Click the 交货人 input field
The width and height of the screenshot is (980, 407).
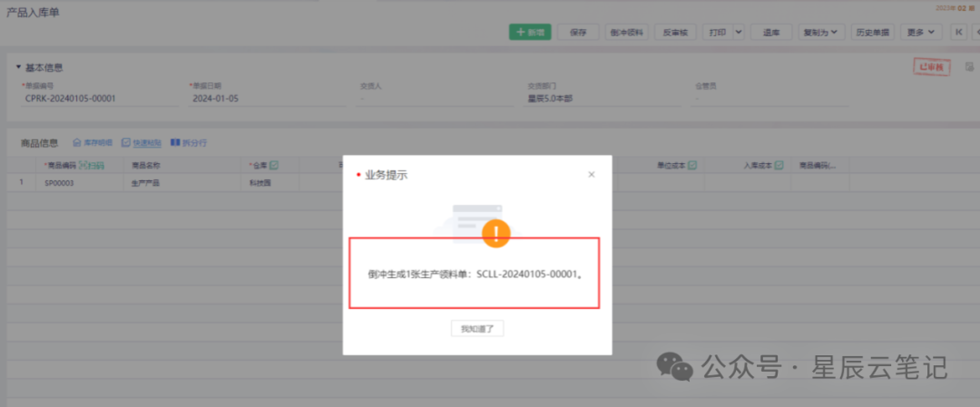[x=436, y=99]
